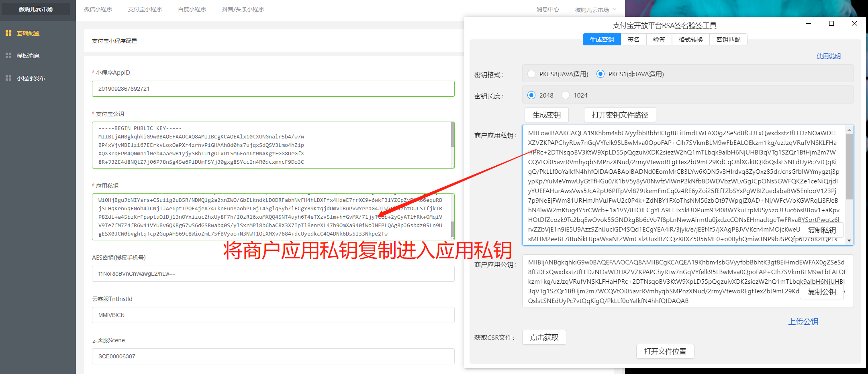Click 应用私钥 textarea scrollbar

pyautogui.click(x=453, y=229)
